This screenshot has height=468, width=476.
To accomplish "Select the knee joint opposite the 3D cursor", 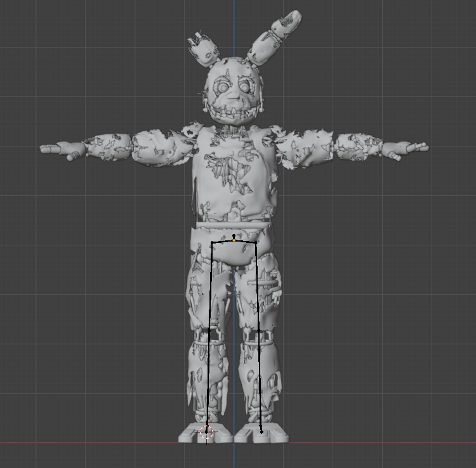I will click(x=259, y=330).
